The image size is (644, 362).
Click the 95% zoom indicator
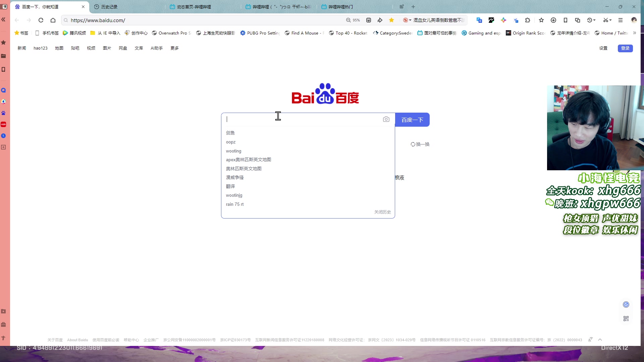click(353, 20)
